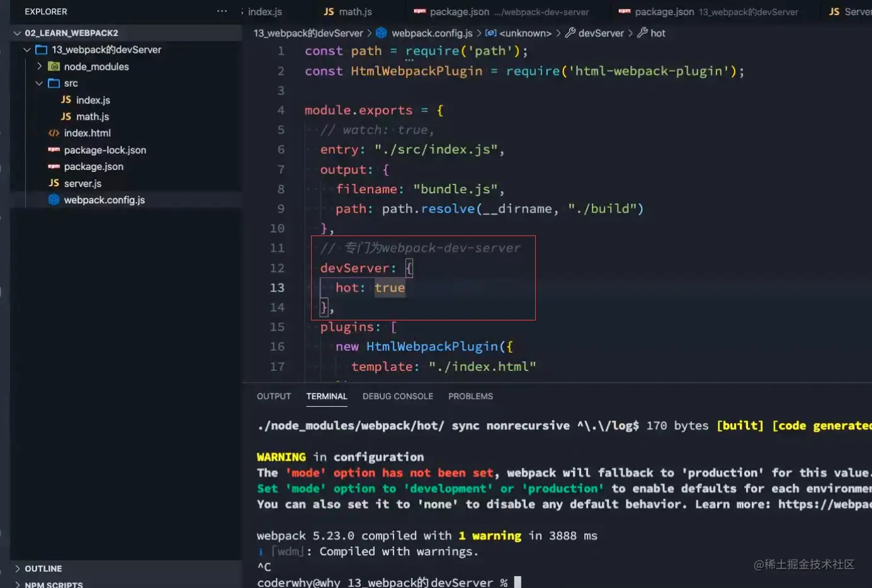Click the webpack icon in the breadcrumb
Viewport: 872px width, 588px height.
tap(381, 33)
